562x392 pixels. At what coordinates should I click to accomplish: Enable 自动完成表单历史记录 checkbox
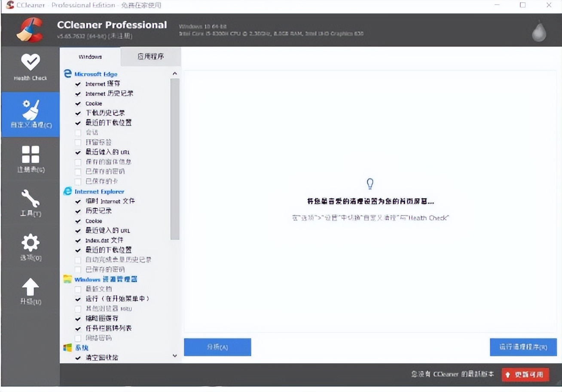(x=78, y=260)
